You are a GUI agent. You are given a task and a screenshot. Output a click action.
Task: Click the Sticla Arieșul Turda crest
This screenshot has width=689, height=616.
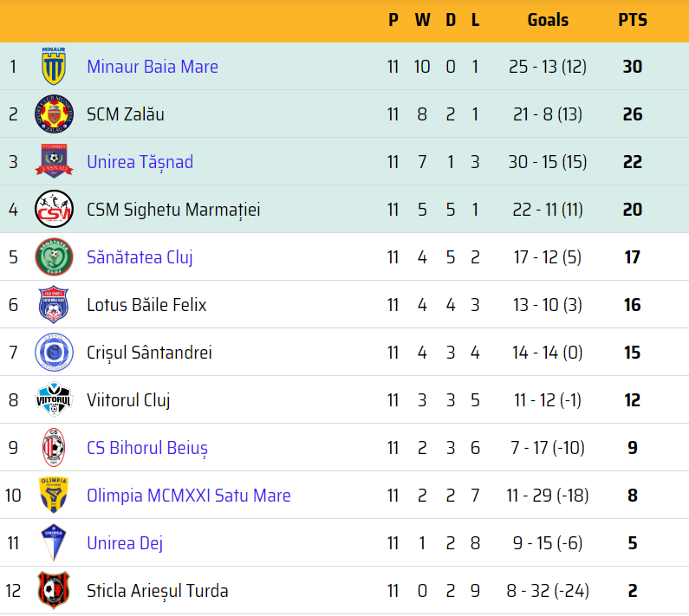pos(54,591)
